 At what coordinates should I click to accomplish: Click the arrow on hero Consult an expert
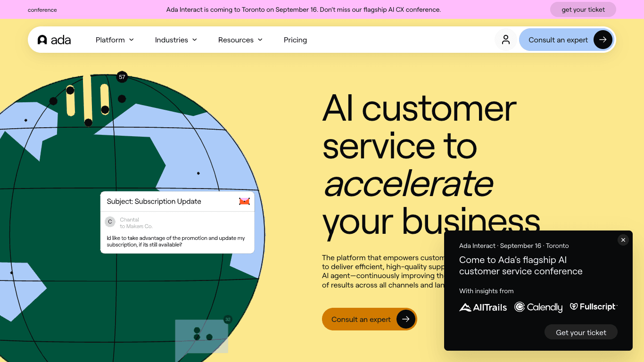click(x=406, y=319)
